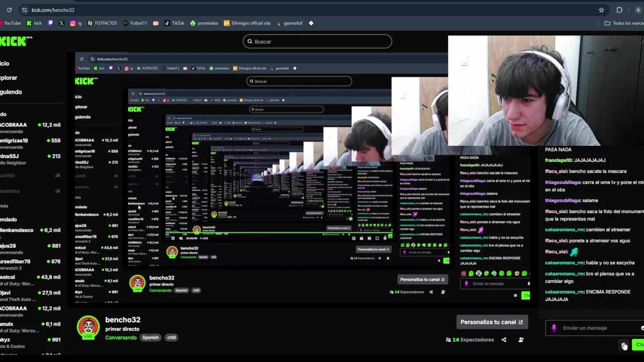This screenshot has width=644, height=362.
Task: Open the emoji picker in the chat box
Action: (x=642, y=328)
